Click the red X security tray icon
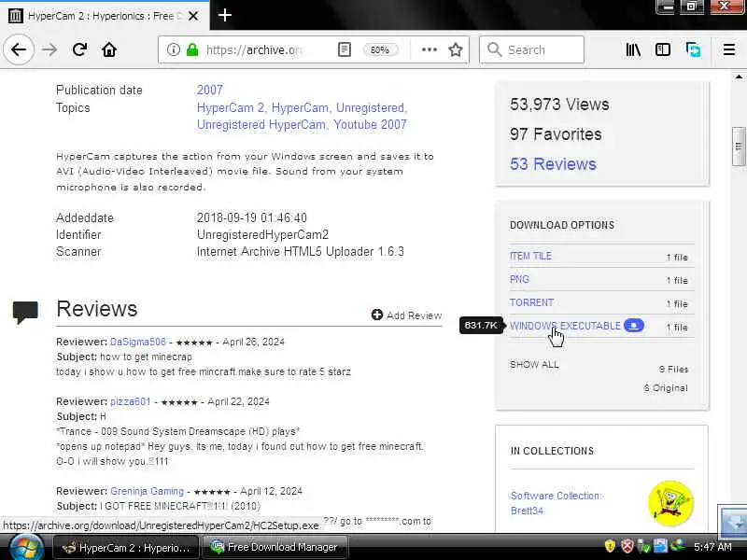This screenshot has height=560, width=747. [627, 546]
